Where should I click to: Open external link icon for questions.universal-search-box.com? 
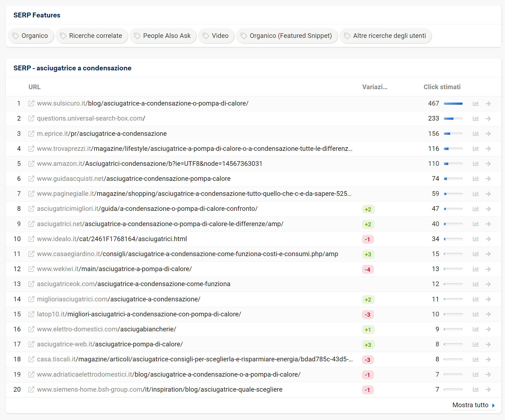point(31,119)
